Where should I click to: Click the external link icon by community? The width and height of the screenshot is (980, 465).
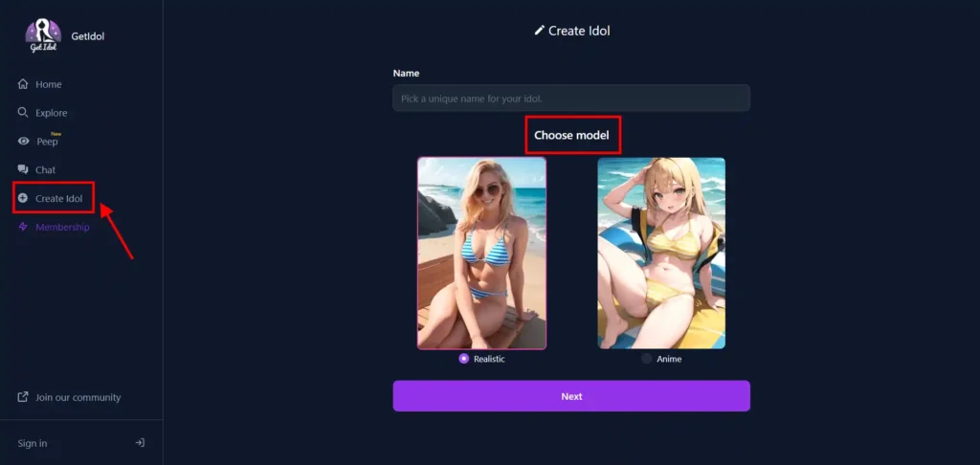[23, 397]
